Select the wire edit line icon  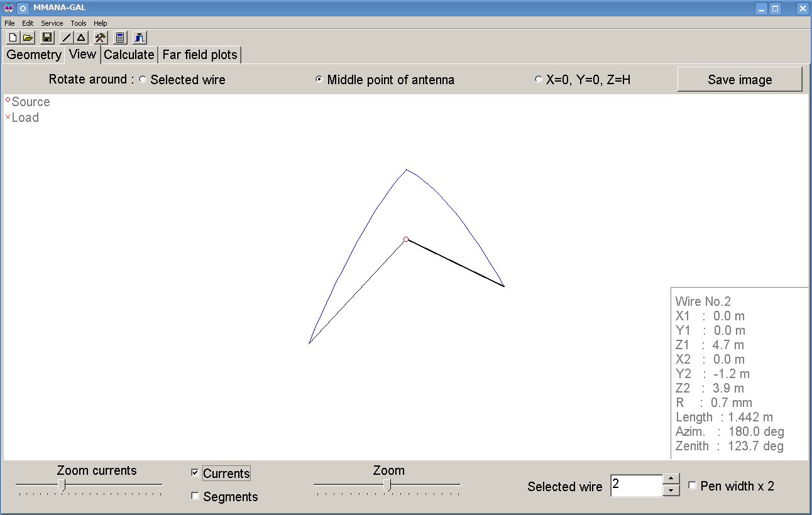(x=66, y=38)
